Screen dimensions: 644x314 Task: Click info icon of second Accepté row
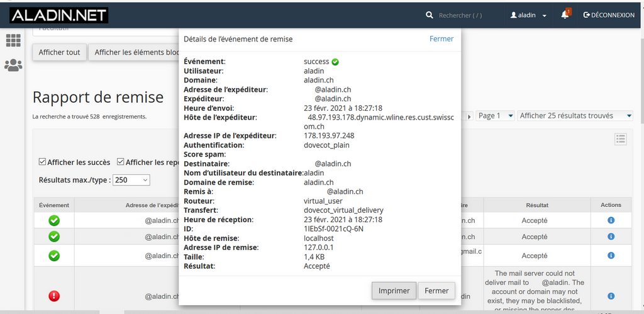[x=611, y=237]
